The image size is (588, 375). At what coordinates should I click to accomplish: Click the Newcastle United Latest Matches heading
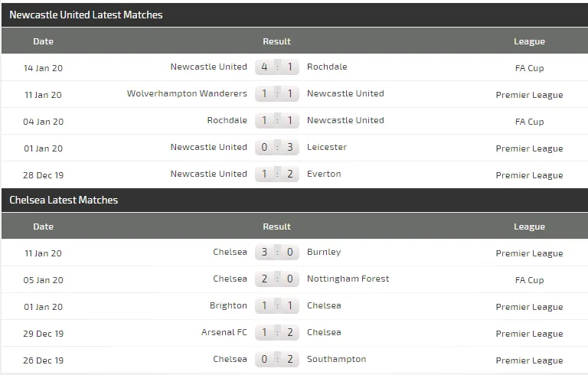[86, 15]
